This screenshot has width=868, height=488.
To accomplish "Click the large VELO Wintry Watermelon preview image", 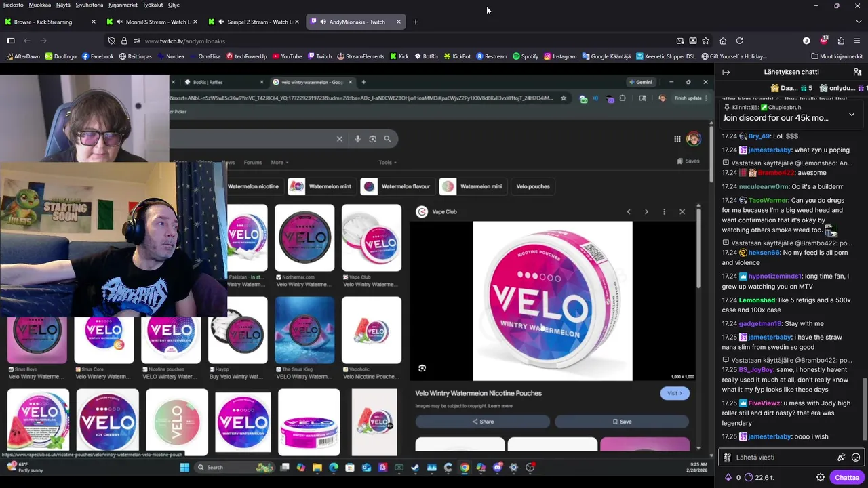I will coord(553,301).
